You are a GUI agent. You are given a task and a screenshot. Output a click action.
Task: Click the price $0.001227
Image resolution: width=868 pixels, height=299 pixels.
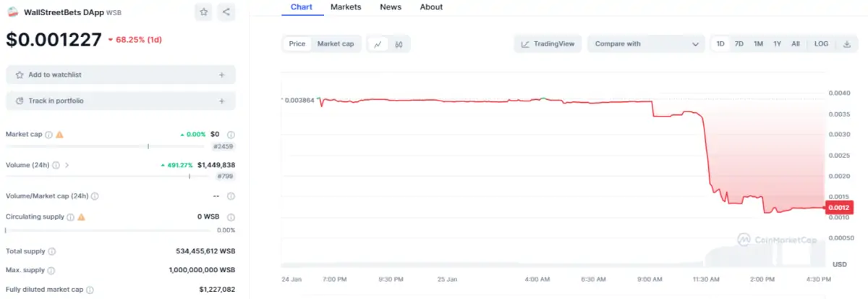54,40
